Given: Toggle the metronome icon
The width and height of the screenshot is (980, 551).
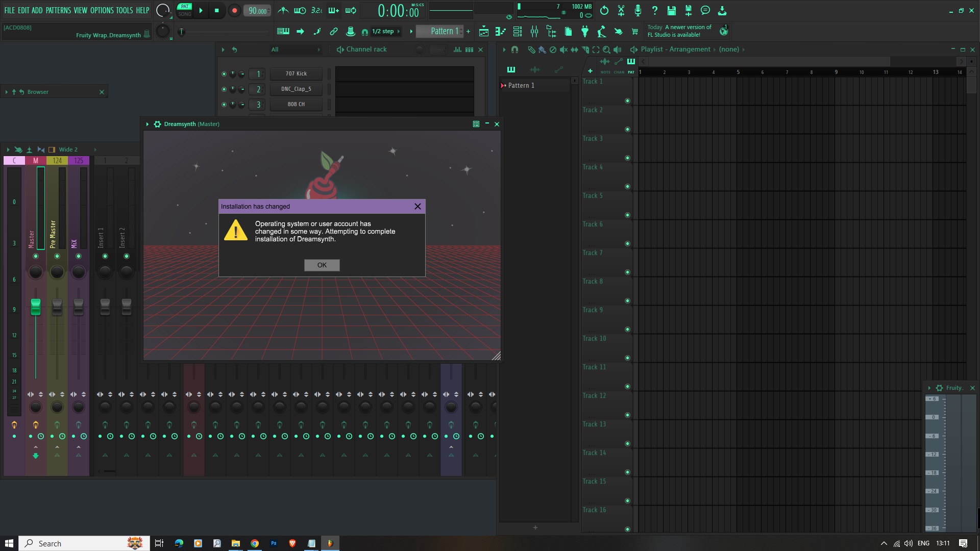Looking at the screenshot, I should click(x=283, y=10).
